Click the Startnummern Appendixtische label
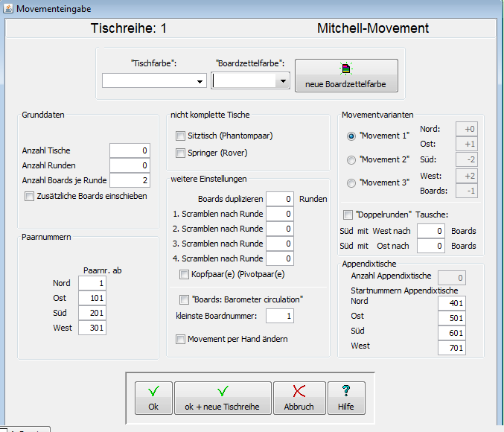The width and height of the screenshot is (504, 432). (404, 290)
